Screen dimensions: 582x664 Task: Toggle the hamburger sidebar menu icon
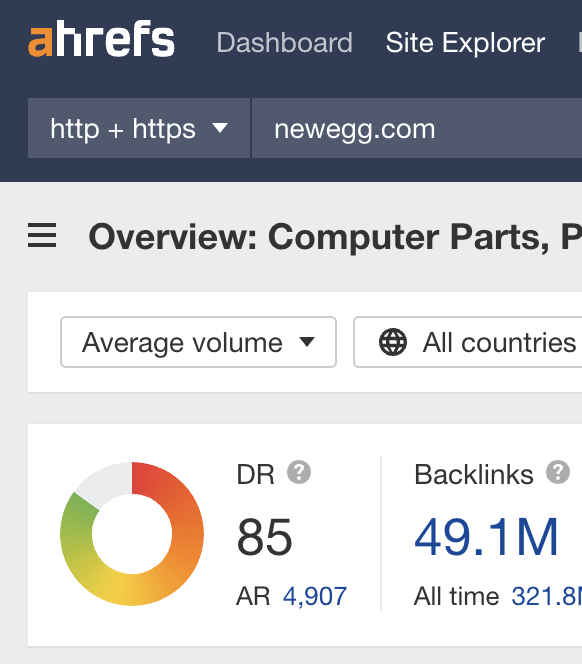(42, 235)
